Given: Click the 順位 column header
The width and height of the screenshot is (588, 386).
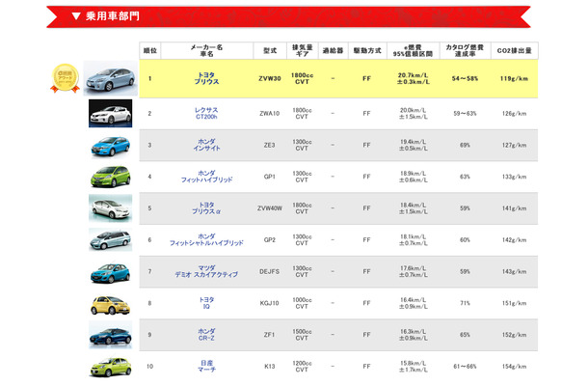Looking at the screenshot, I should tap(150, 51).
